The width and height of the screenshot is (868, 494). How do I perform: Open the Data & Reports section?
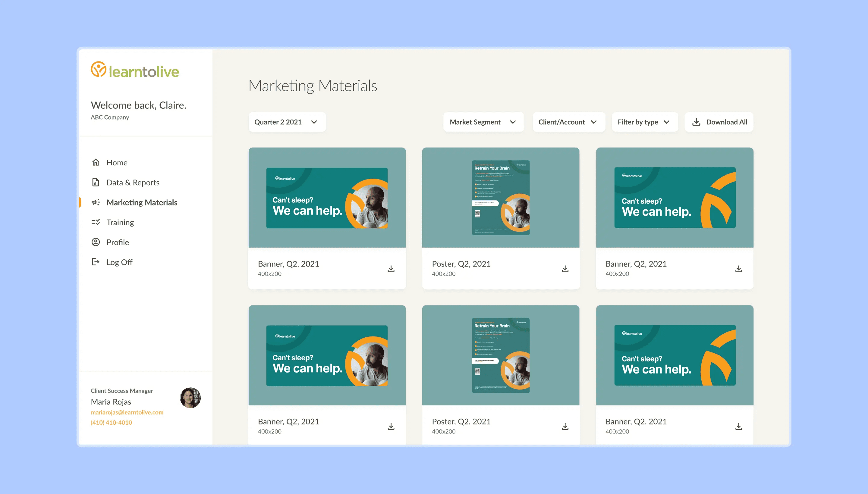(x=133, y=183)
